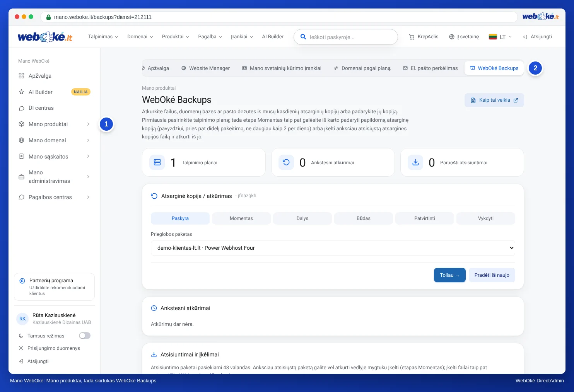Click the NAUJA badge next to AI Builder
Viewport: 574px width, 392px height.
[81, 92]
